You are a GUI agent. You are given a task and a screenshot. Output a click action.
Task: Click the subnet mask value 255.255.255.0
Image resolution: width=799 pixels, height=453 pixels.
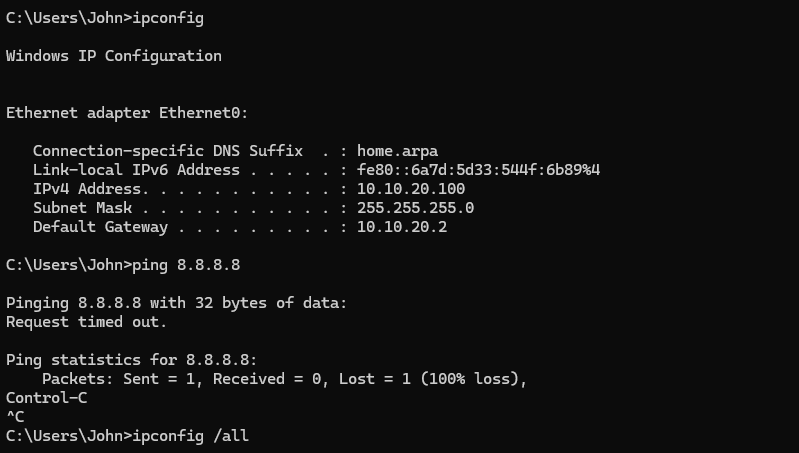(415, 208)
